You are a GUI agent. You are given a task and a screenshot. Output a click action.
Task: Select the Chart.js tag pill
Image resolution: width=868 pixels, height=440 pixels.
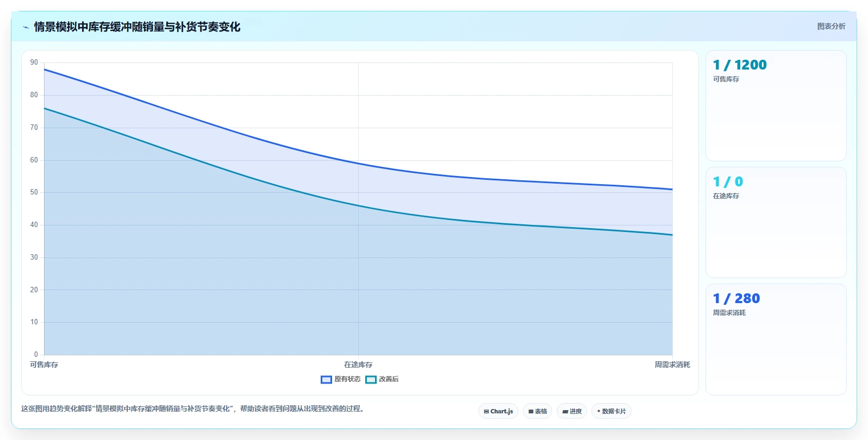pyautogui.click(x=498, y=411)
